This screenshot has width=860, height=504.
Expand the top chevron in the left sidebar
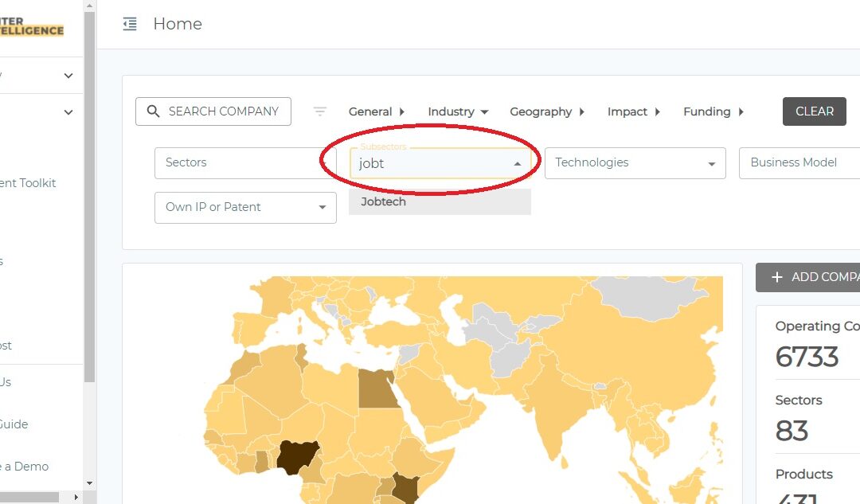click(68, 74)
